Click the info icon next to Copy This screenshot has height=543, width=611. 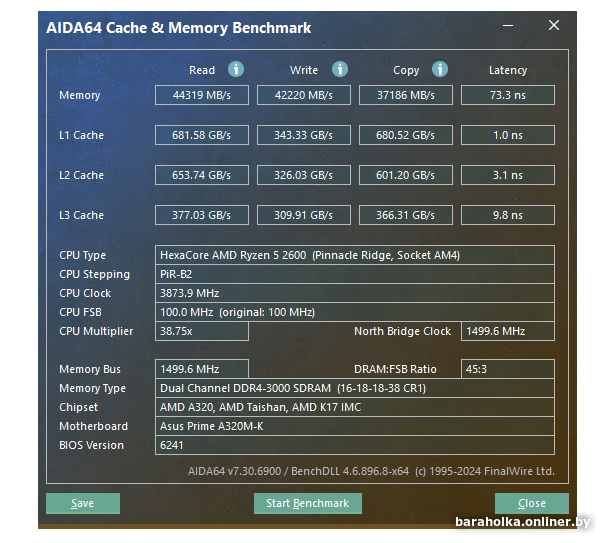[440, 69]
